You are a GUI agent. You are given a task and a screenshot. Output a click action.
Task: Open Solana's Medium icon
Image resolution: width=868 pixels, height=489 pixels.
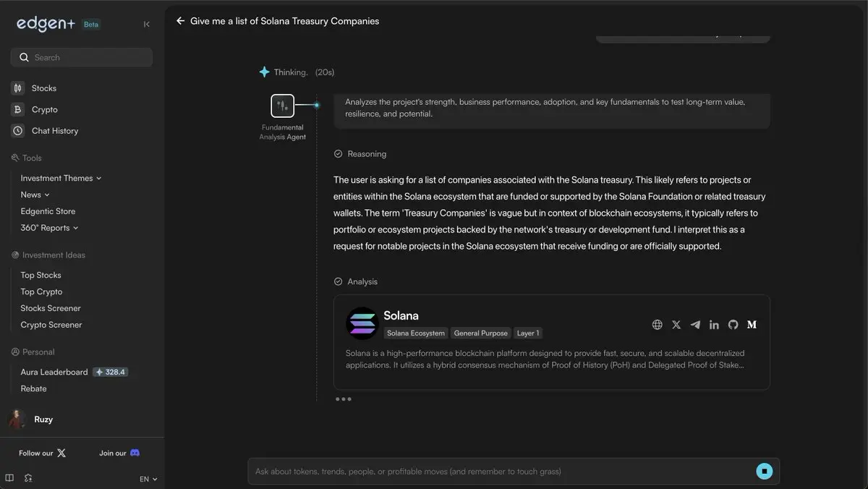tap(752, 325)
